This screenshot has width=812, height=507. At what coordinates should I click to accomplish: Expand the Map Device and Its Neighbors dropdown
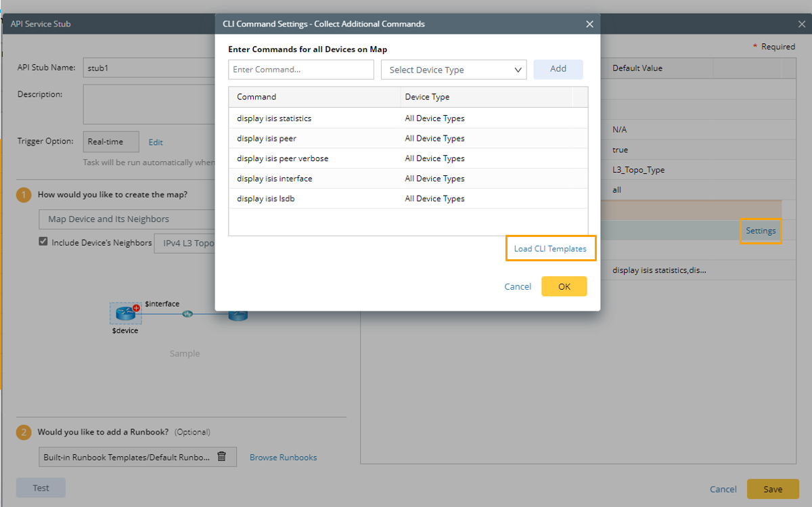coord(129,219)
